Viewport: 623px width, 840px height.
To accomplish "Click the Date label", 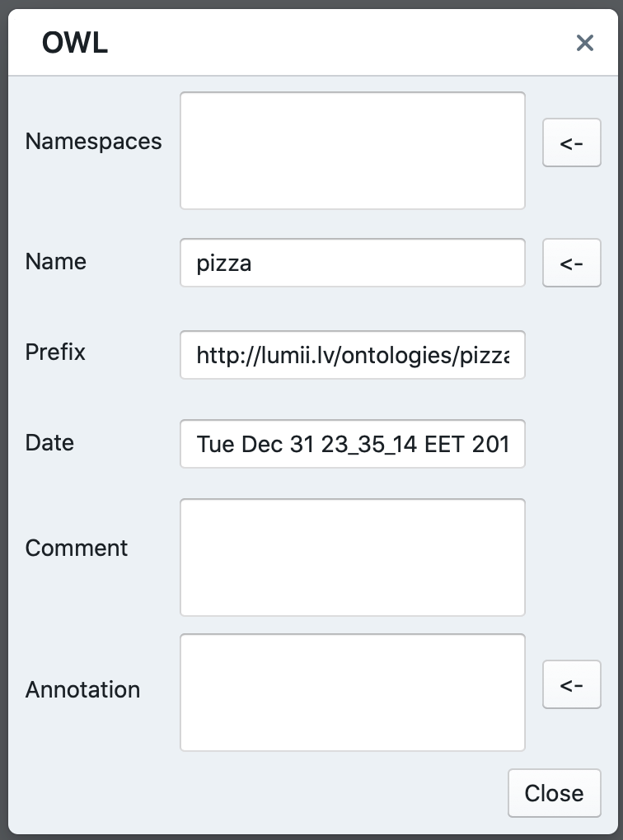I will coord(49,442).
